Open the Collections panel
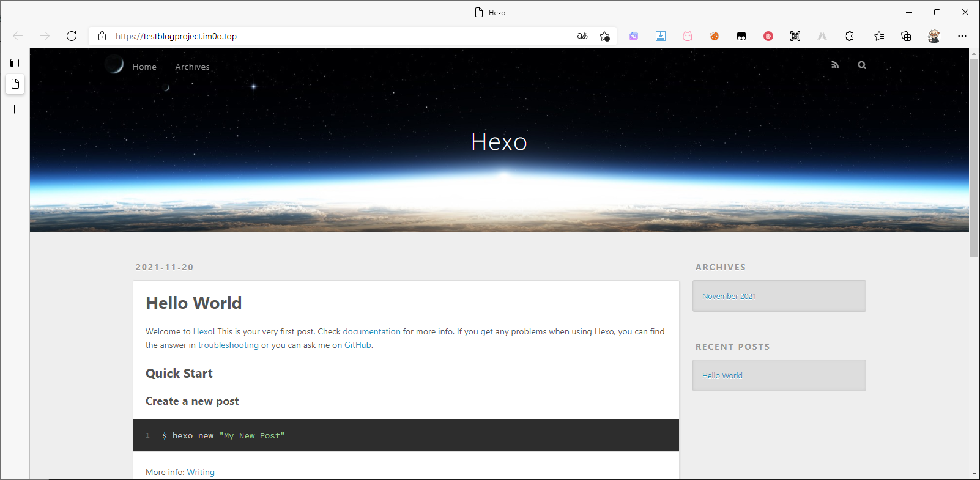The height and width of the screenshot is (480, 980). click(906, 36)
